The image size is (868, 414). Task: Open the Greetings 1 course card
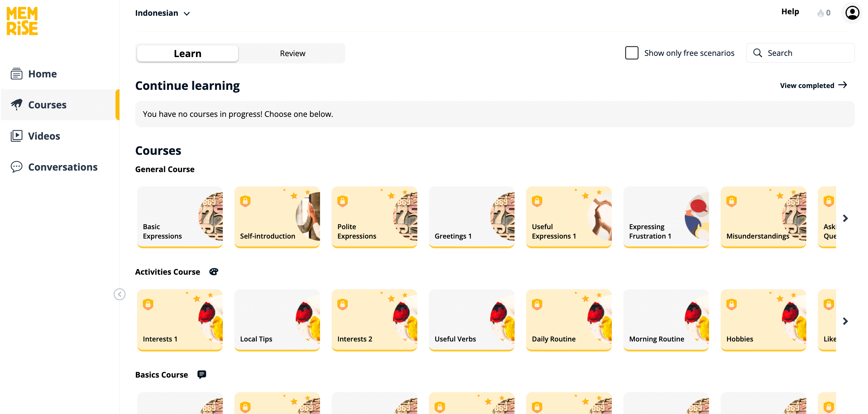click(471, 217)
